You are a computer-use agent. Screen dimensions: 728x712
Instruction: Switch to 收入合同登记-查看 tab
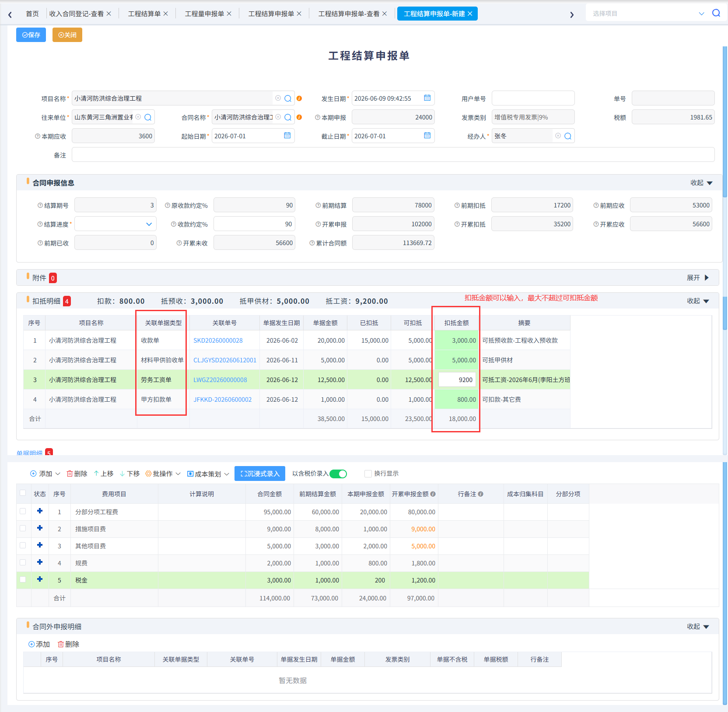click(77, 14)
